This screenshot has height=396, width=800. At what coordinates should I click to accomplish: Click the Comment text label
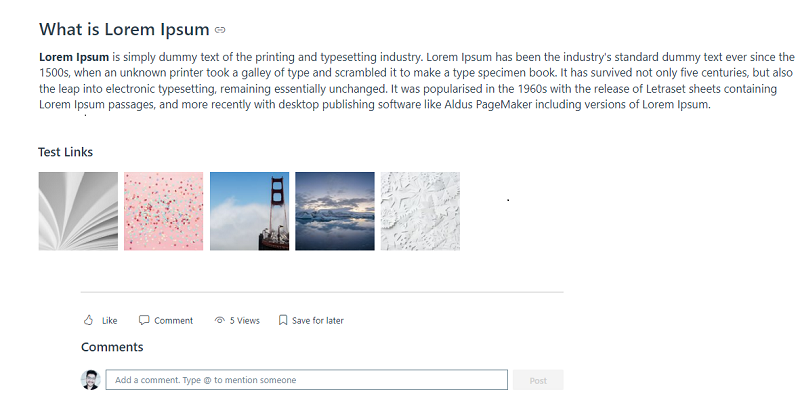pos(173,320)
